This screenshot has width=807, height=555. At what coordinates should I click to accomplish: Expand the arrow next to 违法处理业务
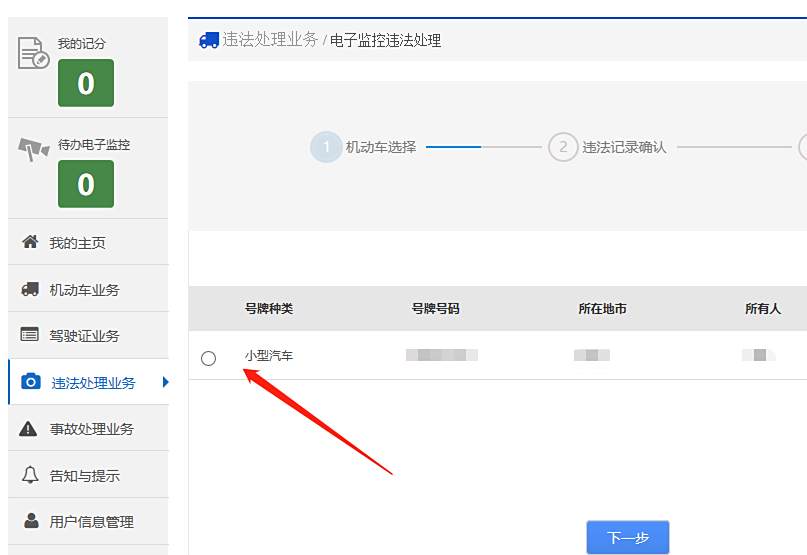click(x=165, y=382)
